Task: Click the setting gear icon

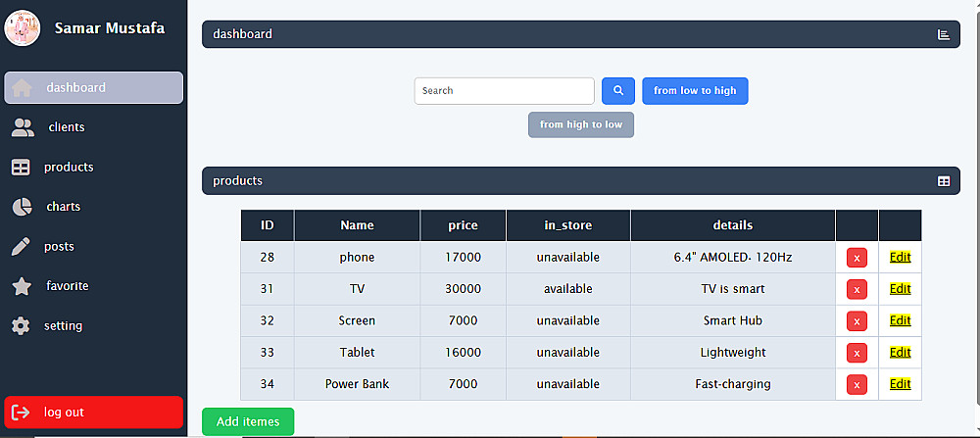Action: pyautogui.click(x=22, y=326)
